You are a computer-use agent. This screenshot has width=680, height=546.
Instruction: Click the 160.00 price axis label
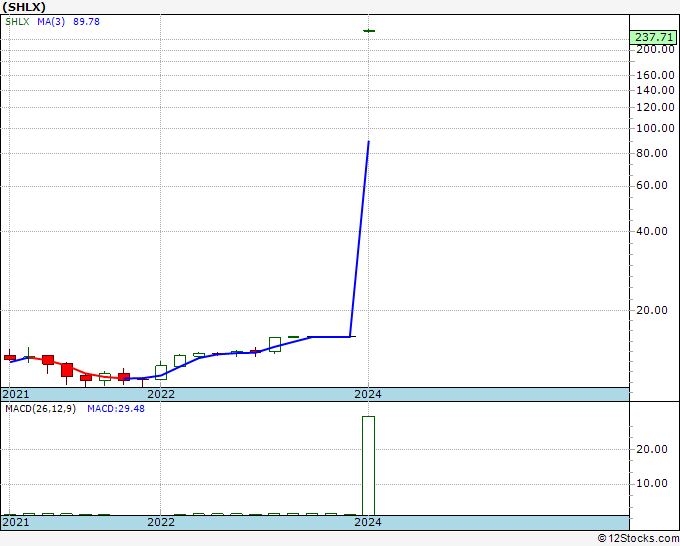(655, 75)
